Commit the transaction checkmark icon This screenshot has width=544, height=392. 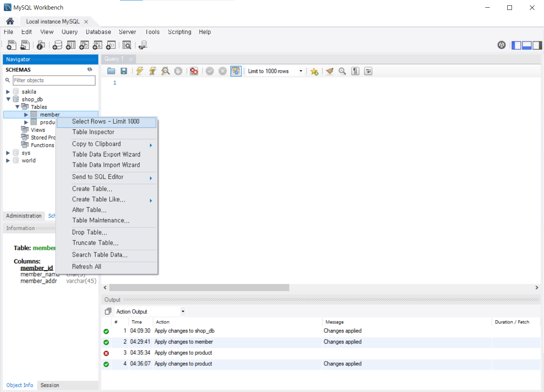coord(210,71)
